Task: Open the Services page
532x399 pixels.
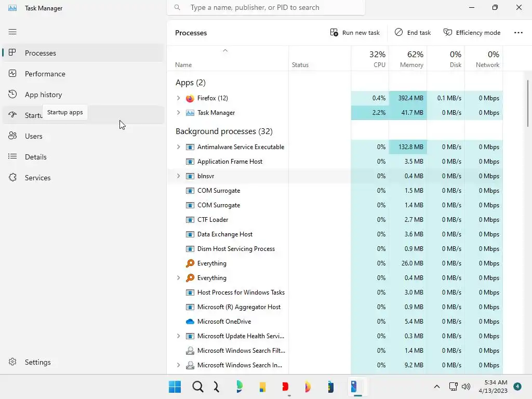Action: pos(83,178)
